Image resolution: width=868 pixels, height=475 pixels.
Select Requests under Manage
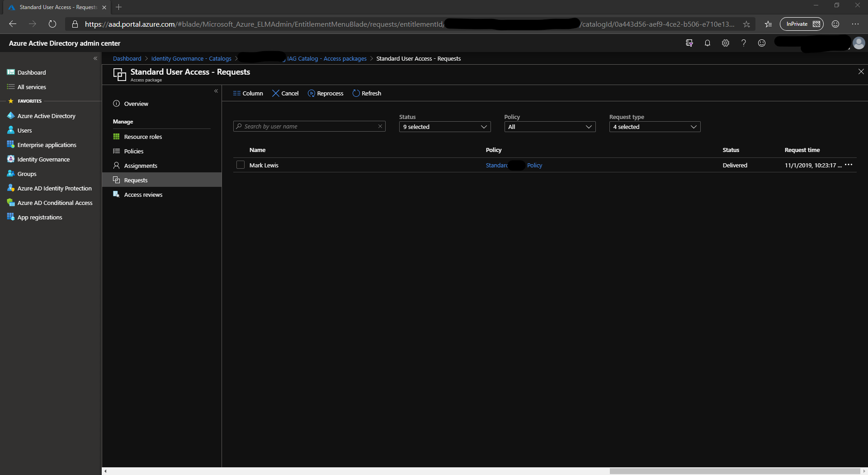tap(162, 180)
